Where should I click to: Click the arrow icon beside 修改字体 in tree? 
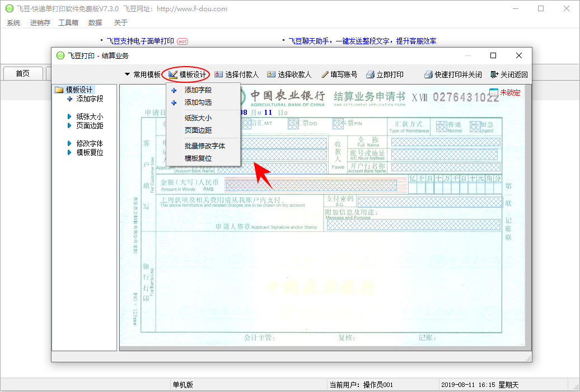69,143
